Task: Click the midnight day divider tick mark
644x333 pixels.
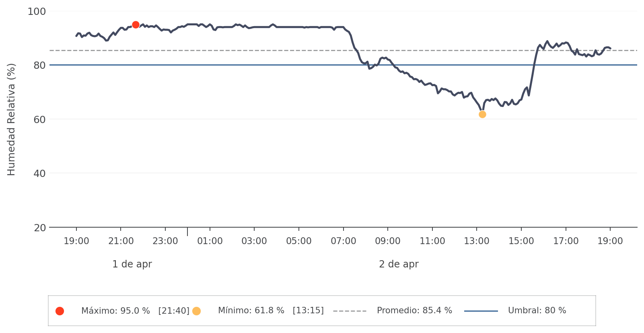Action: coord(187,232)
